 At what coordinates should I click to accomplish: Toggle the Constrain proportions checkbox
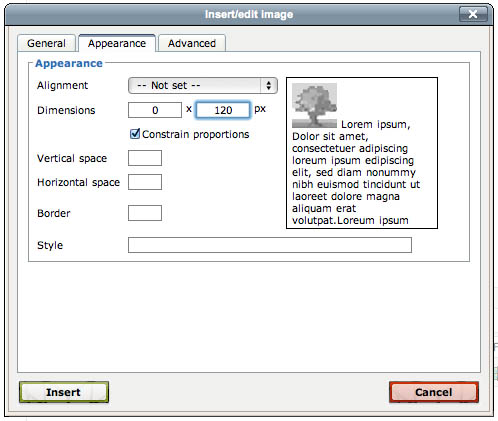coord(135,134)
